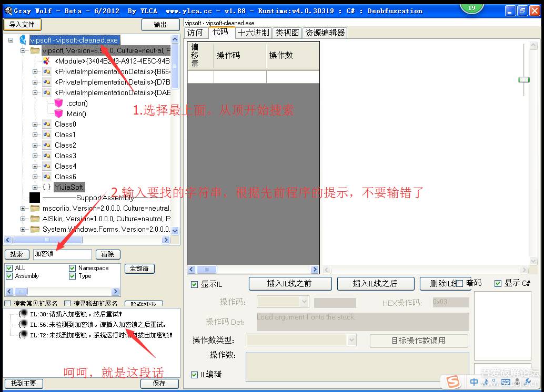Click the Class3 class icon
The image size is (544, 392).
[47, 156]
